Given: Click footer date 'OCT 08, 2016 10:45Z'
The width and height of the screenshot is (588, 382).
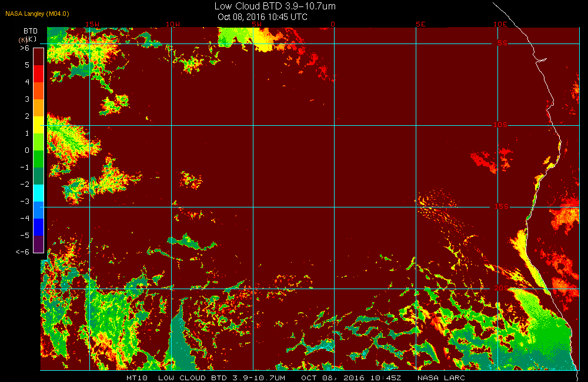Looking at the screenshot, I should [x=352, y=378].
